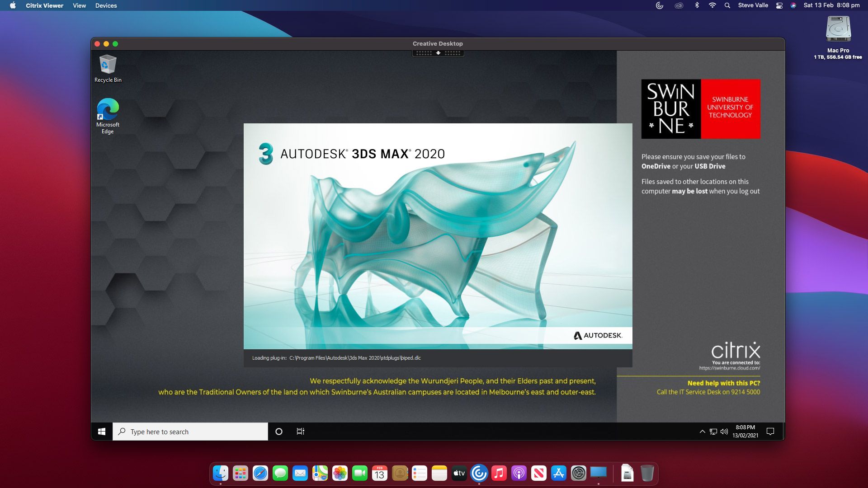This screenshot has width=868, height=488.
Task: Click the taskbar clock showing 8:08 PM
Action: pos(745,432)
